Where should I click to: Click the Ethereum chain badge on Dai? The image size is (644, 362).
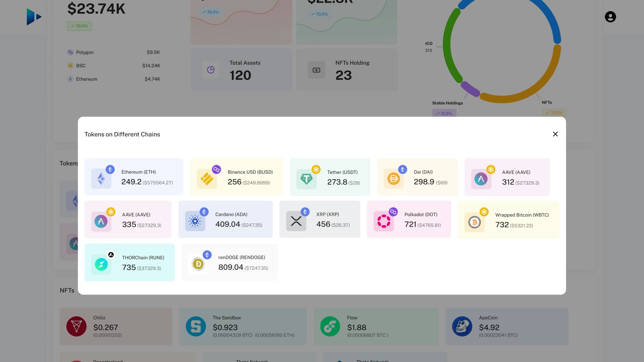(x=403, y=169)
